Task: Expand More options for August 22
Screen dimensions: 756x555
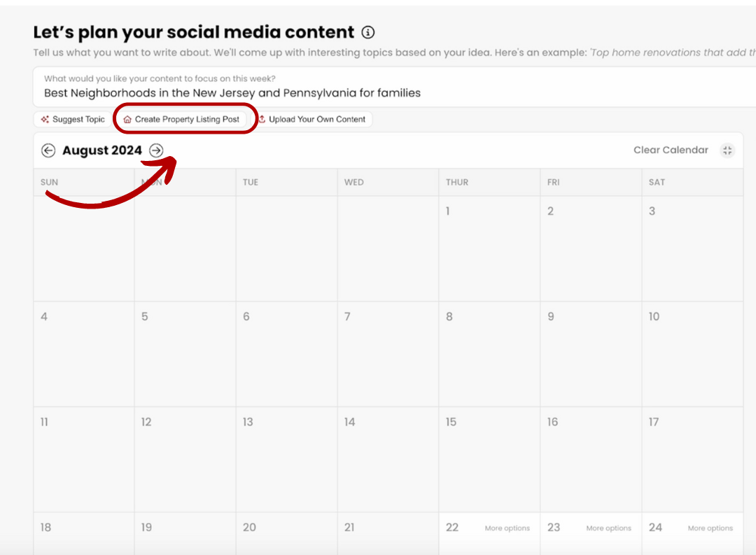Action: click(507, 528)
